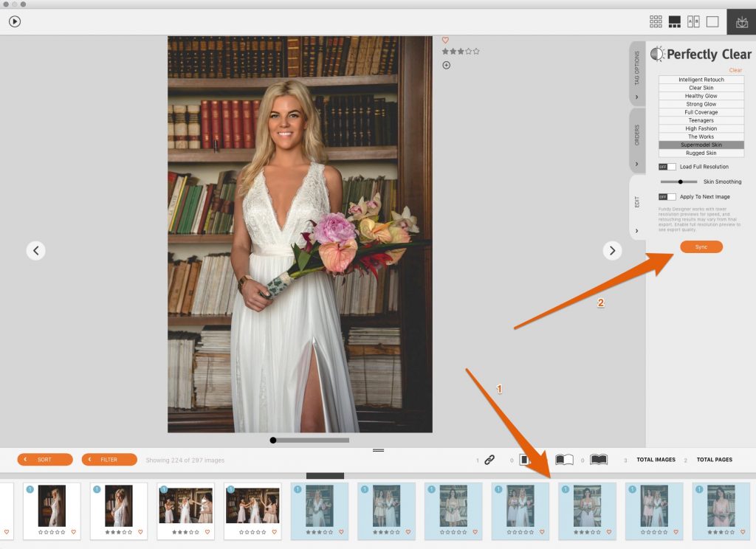Click the zoom slider under the photo
This screenshot has width=756, height=549.
tap(309, 440)
